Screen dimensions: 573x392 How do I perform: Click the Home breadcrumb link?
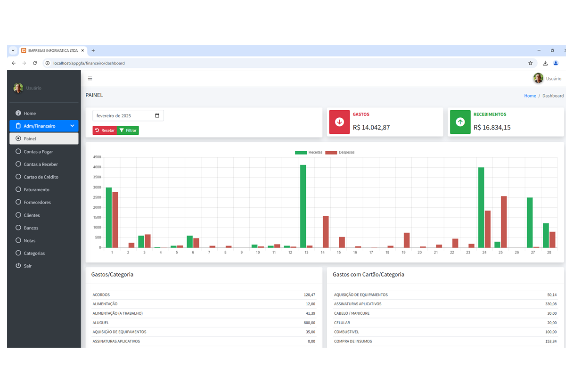coord(530,96)
